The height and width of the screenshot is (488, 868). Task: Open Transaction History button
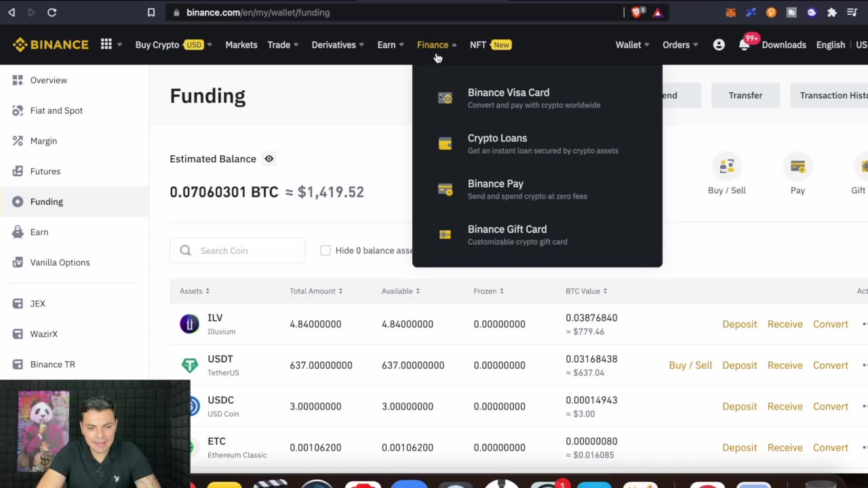coord(829,96)
